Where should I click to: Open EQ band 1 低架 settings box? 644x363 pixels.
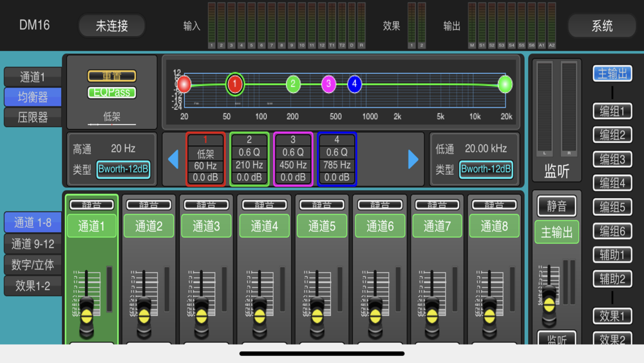click(x=205, y=159)
